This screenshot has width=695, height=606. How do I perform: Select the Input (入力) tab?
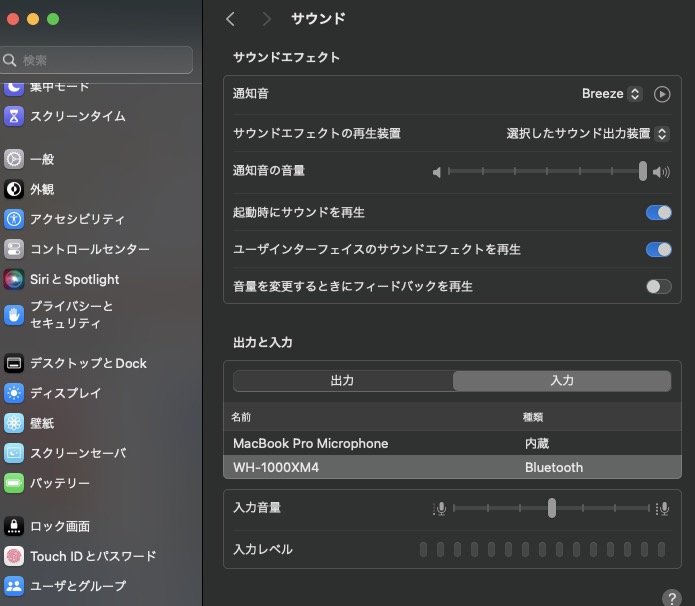point(562,381)
